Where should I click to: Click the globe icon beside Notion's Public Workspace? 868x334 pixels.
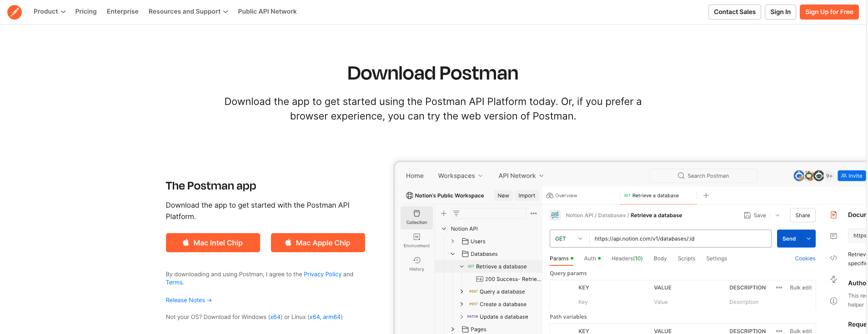point(409,195)
